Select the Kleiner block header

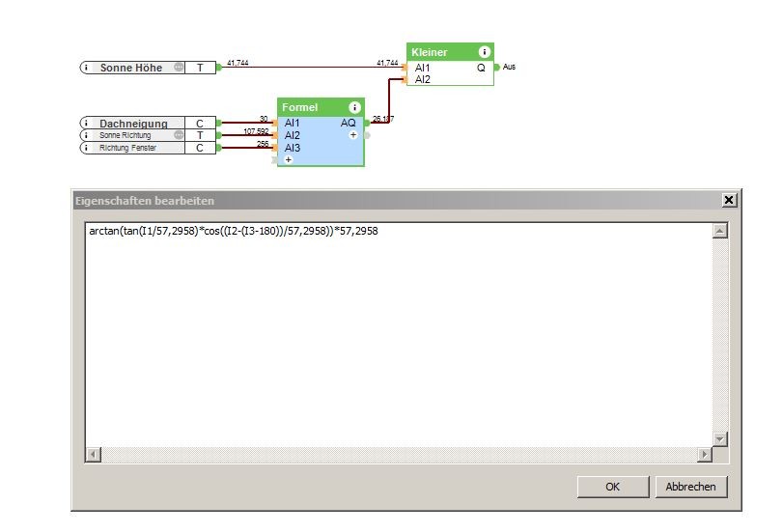[450, 52]
